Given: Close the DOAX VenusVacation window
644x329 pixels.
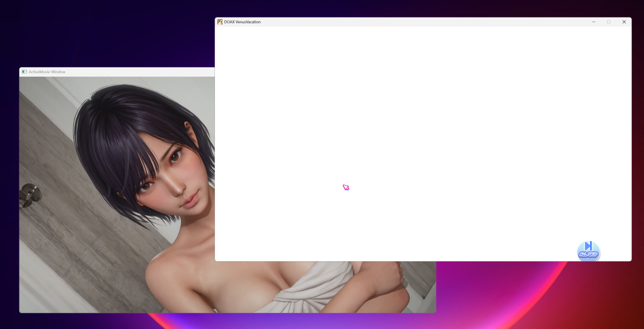Looking at the screenshot, I should [x=624, y=22].
